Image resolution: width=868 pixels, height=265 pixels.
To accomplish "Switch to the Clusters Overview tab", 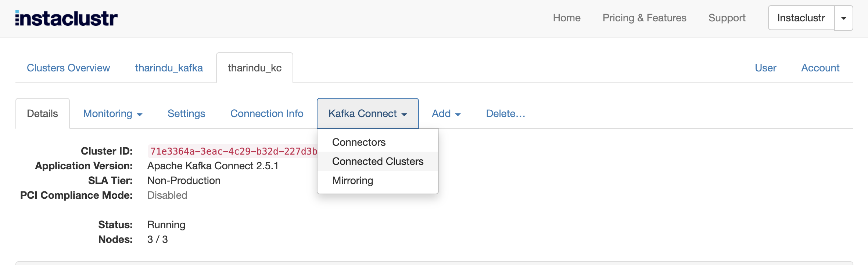I will pyautogui.click(x=68, y=68).
